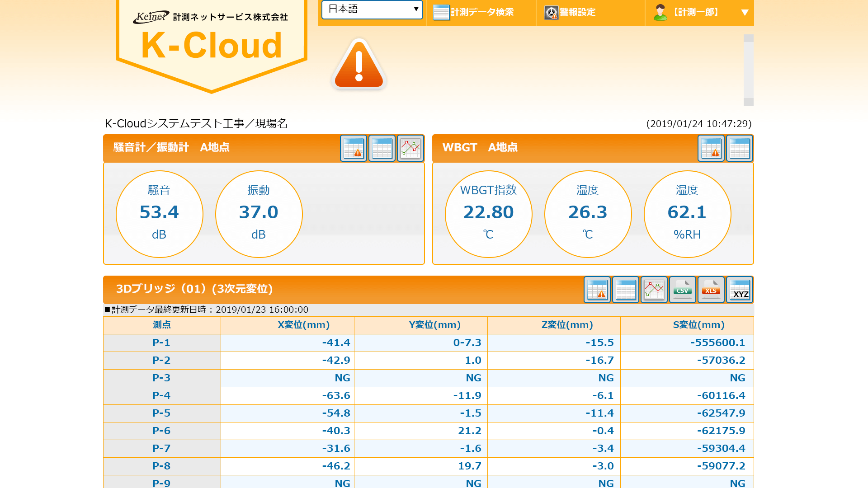Click Y value 19.7 for P-8
The image size is (868, 488).
tap(469, 466)
